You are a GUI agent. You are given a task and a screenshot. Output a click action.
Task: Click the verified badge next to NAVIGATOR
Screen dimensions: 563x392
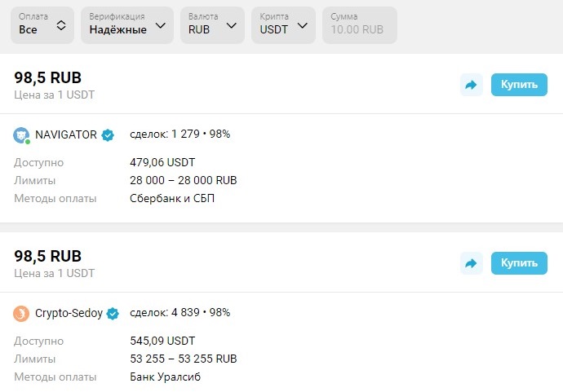click(x=108, y=134)
